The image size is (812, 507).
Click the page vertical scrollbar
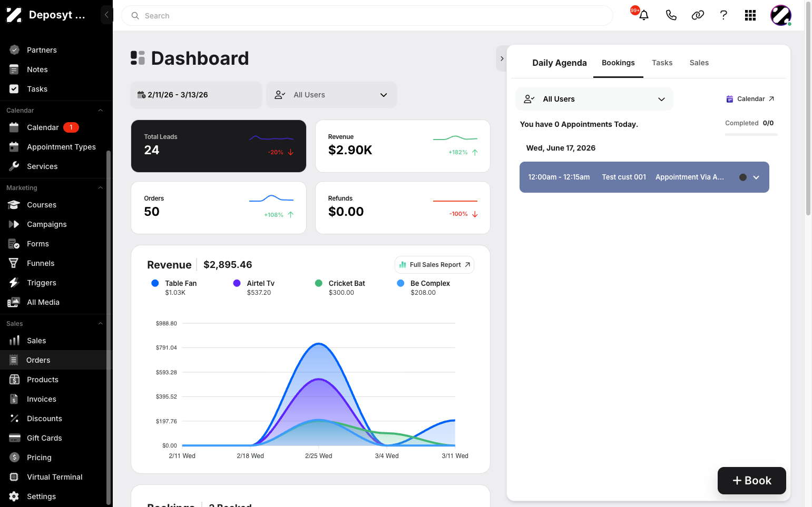(x=808, y=108)
